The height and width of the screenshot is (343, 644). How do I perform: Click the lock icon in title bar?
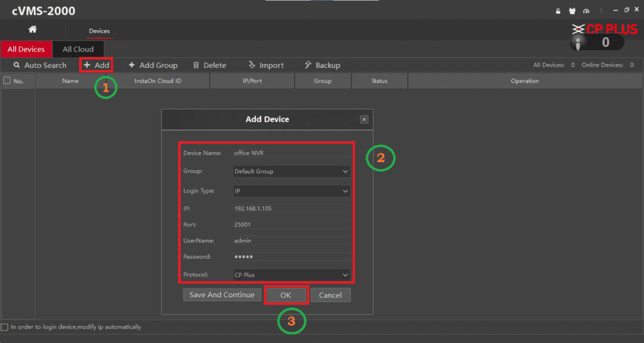(x=557, y=11)
